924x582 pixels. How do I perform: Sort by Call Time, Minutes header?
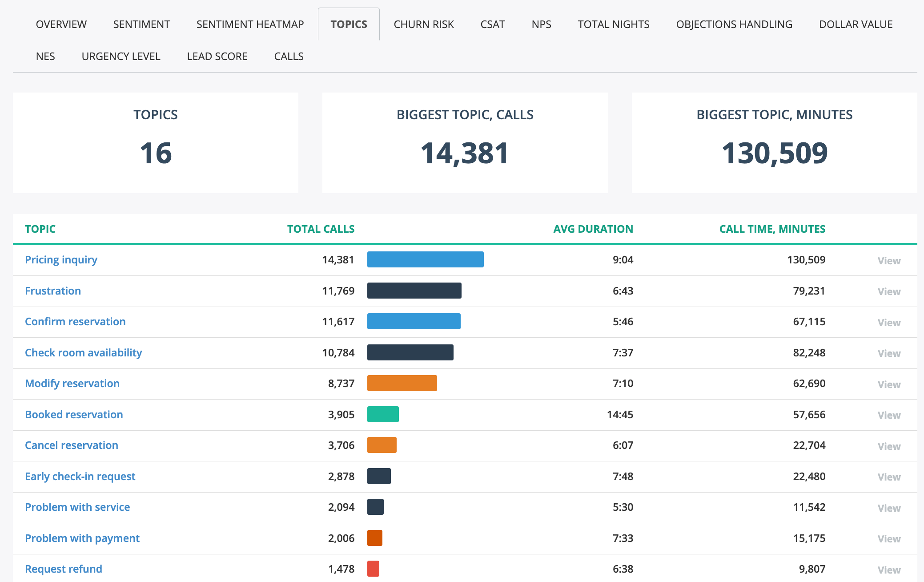[x=772, y=229]
